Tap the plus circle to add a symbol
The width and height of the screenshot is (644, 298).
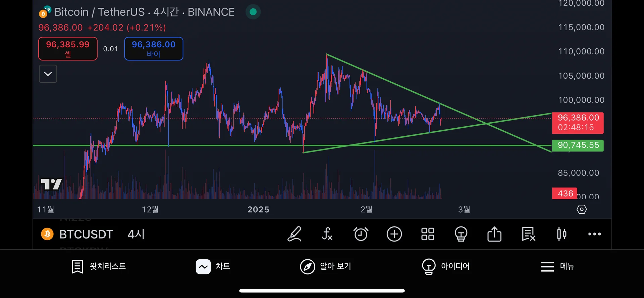(394, 234)
